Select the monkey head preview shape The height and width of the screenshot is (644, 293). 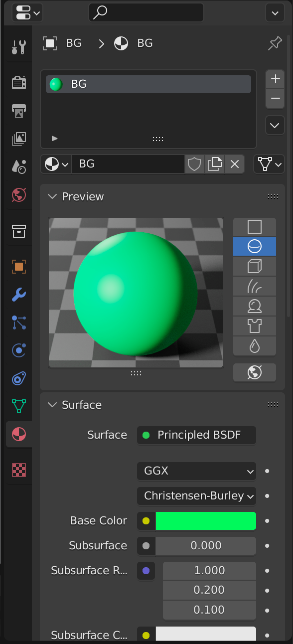[255, 306]
